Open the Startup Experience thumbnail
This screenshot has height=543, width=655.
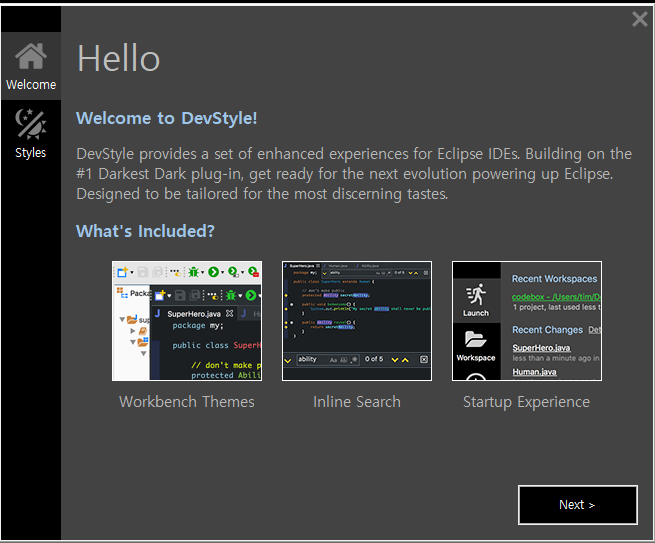527,321
